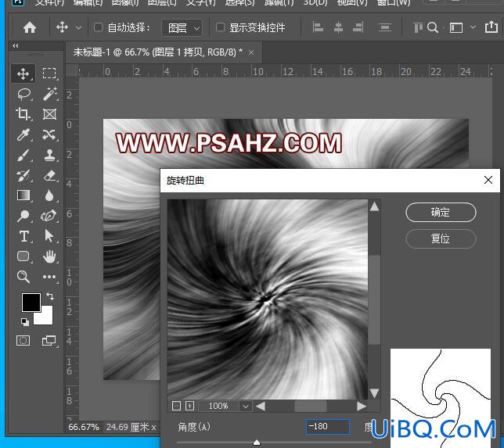The height and width of the screenshot is (448, 504).
Task: Align left edges in options bar
Action: (318, 27)
